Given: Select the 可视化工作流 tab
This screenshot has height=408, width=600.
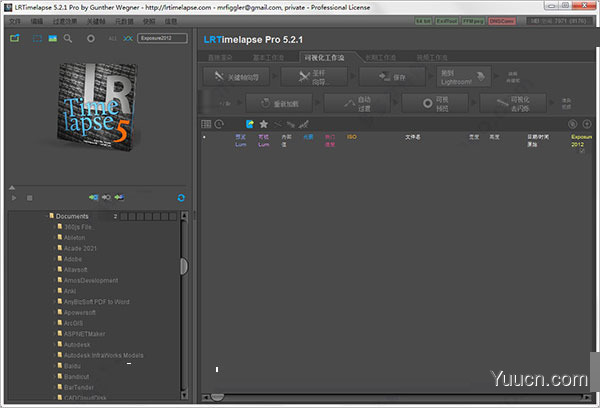Looking at the screenshot, I should [324, 57].
